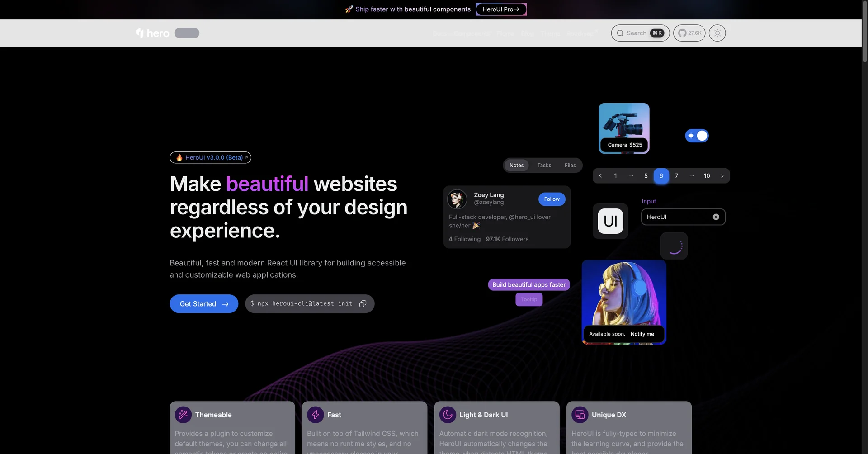
Task: Go to previous pagination page arrow
Action: [600, 176]
